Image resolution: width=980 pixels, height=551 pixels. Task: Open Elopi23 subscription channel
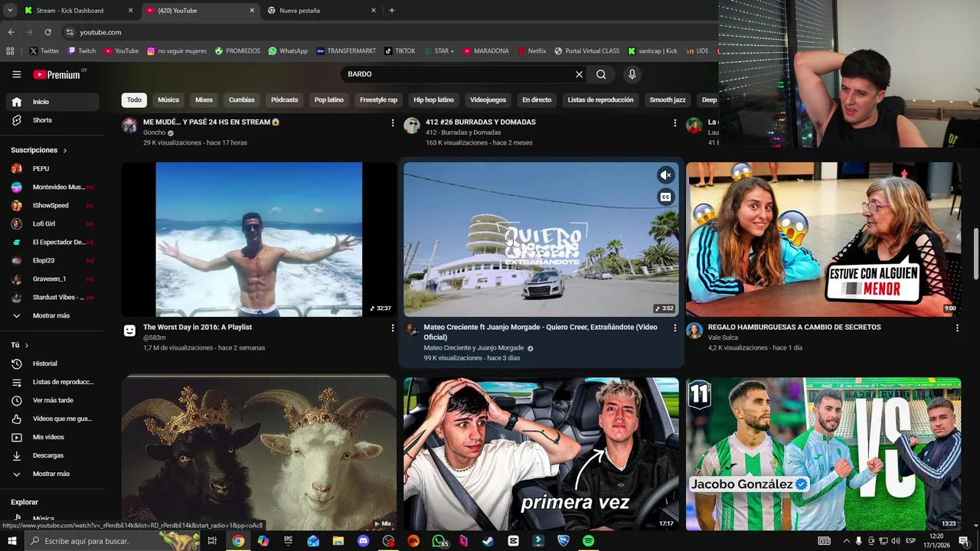click(x=52, y=260)
